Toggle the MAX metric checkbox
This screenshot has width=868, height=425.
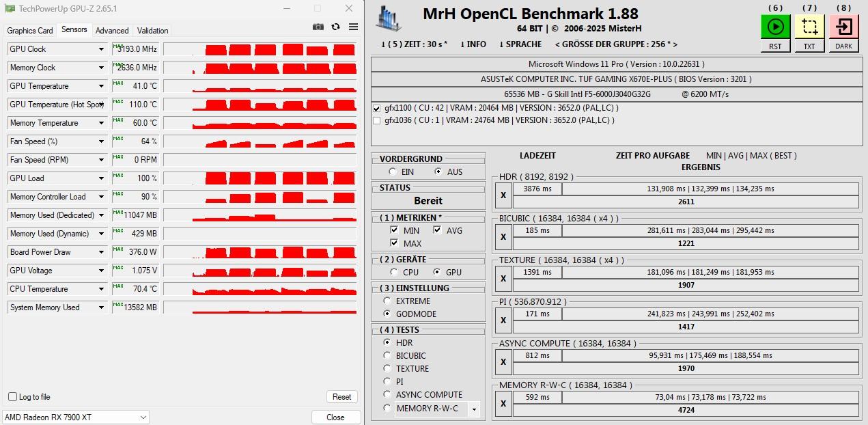point(394,243)
